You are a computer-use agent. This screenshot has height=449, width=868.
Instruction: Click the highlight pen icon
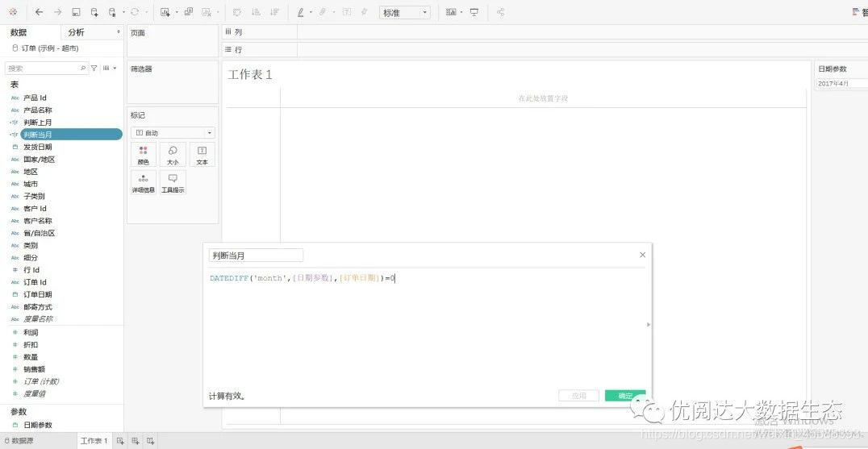tap(301, 11)
